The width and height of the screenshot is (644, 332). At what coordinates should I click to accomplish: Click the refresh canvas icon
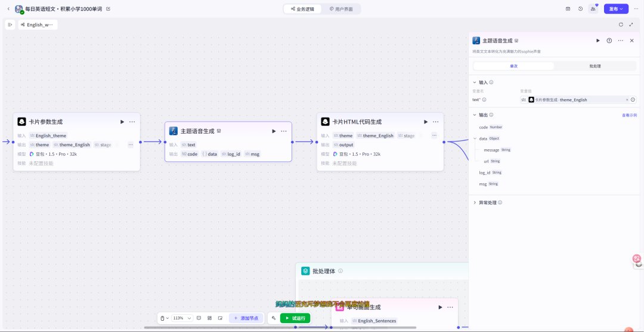point(621,24)
